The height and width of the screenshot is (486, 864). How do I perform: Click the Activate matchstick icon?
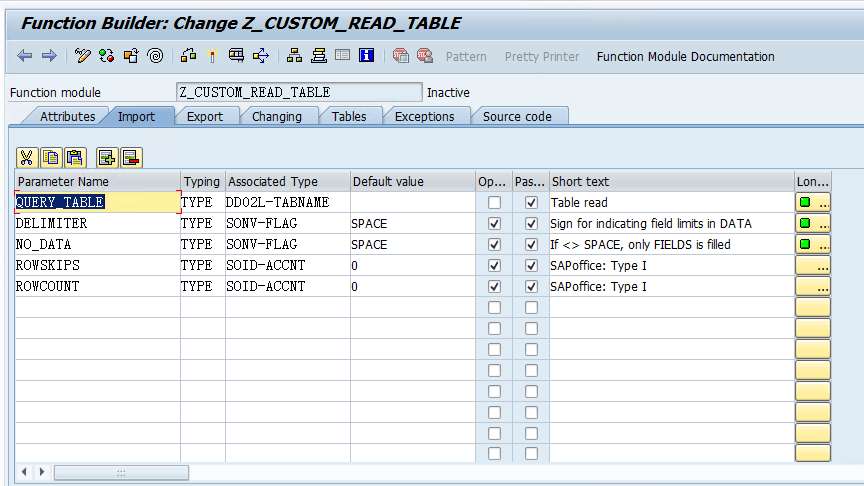[213, 56]
